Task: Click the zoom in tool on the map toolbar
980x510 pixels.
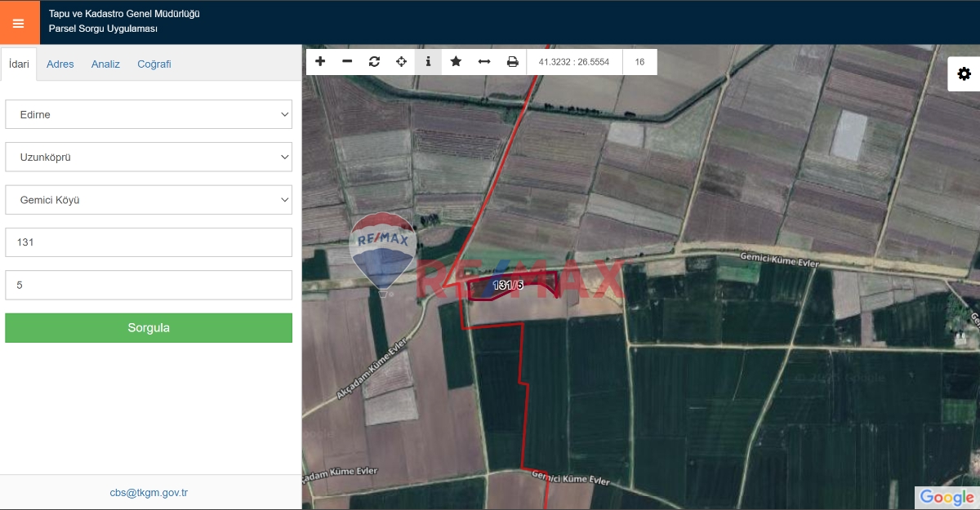Action: pos(320,61)
